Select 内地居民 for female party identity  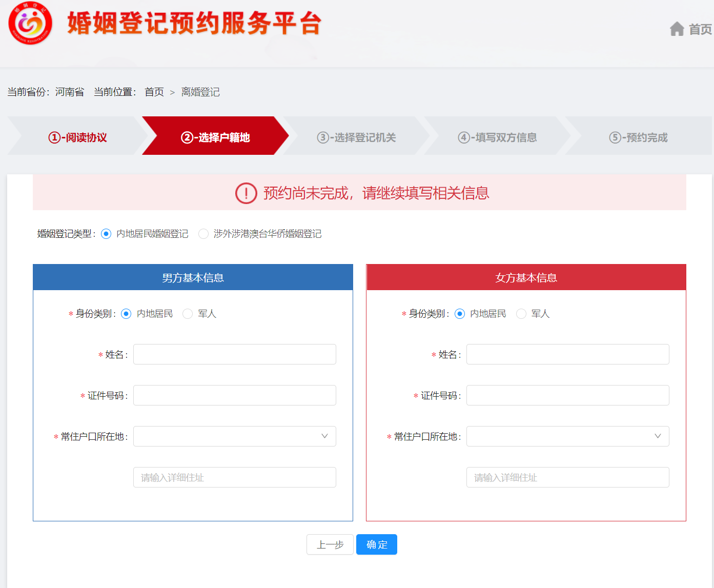click(x=460, y=314)
